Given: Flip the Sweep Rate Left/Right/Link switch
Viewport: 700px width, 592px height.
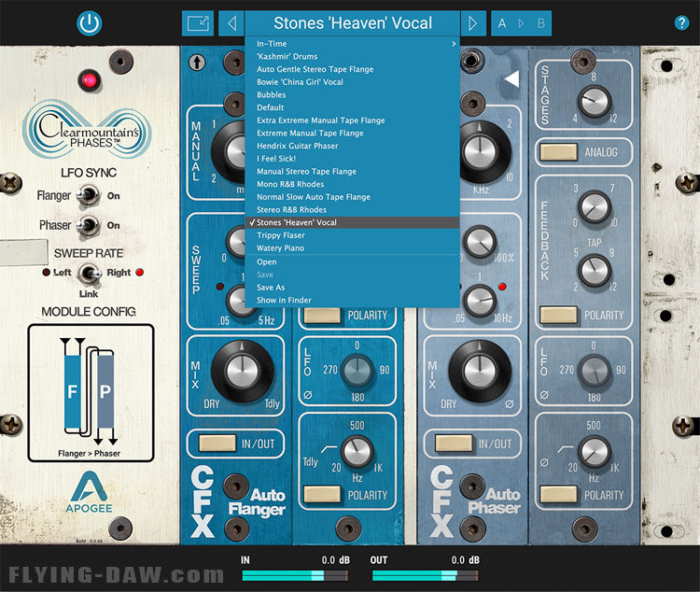Looking at the screenshot, I should click(x=90, y=273).
